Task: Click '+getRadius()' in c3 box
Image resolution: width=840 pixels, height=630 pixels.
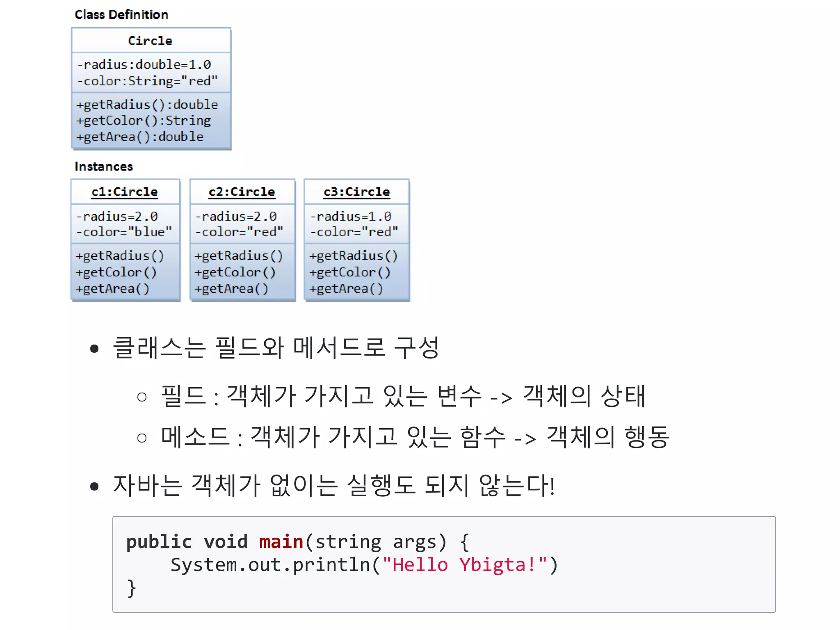Action: 354,256
